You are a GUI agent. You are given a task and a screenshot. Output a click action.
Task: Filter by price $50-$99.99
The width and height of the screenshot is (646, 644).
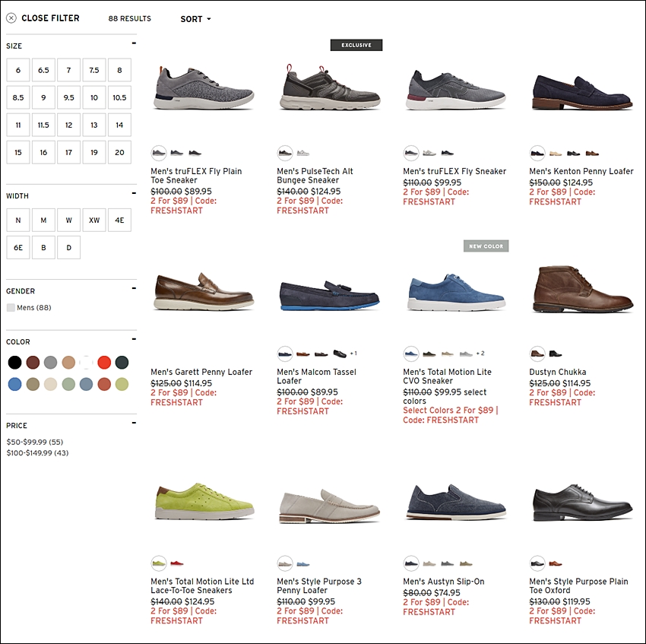pyautogui.click(x=35, y=442)
